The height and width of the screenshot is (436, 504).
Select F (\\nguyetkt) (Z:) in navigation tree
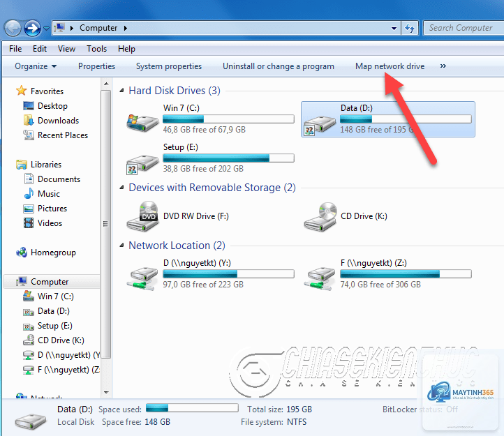(69, 370)
